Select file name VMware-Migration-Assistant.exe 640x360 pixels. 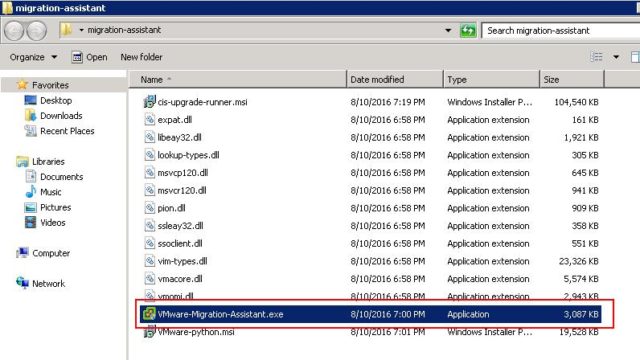(x=220, y=314)
